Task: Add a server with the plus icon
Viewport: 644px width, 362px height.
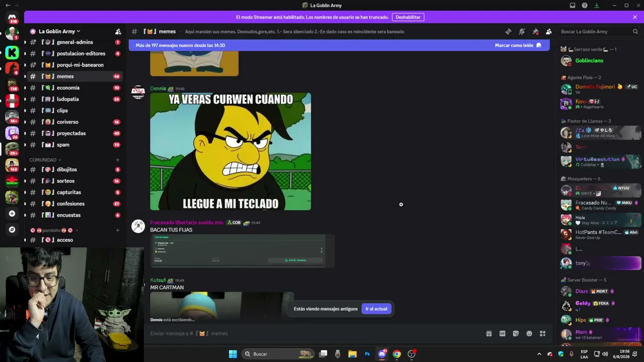Action: point(12,214)
